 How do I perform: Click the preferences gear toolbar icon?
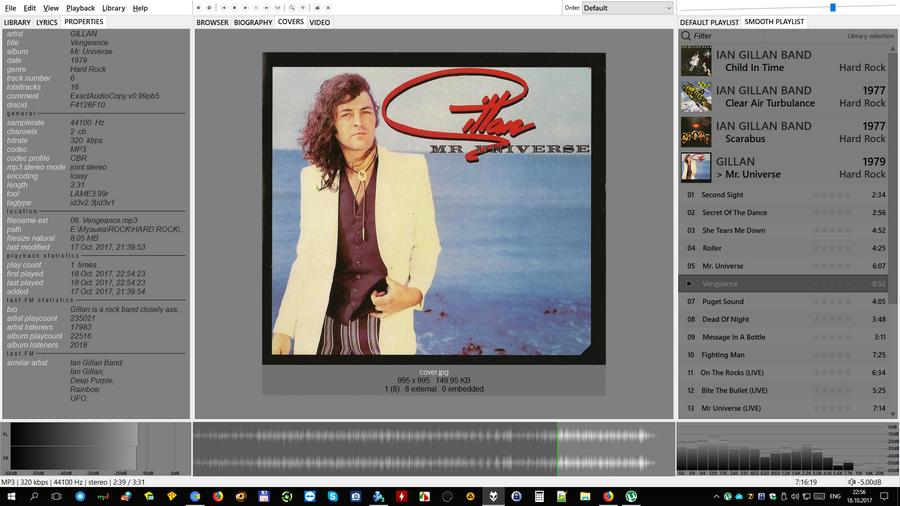pos(209,8)
